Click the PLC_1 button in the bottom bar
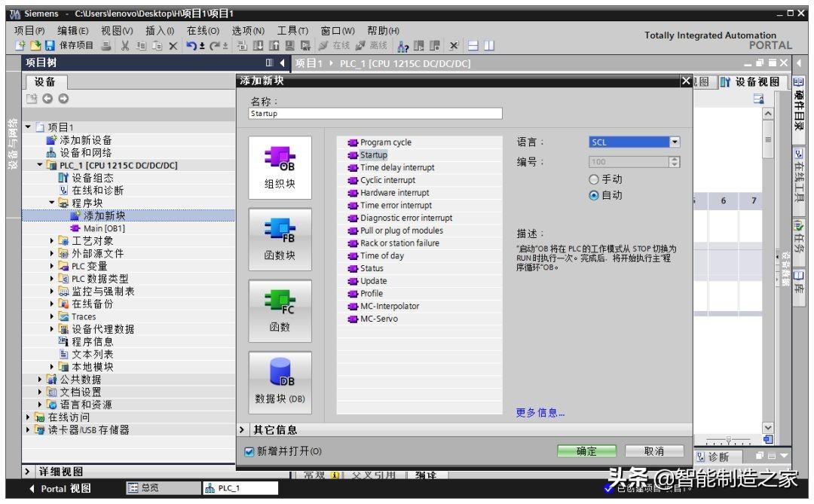 coord(240,488)
